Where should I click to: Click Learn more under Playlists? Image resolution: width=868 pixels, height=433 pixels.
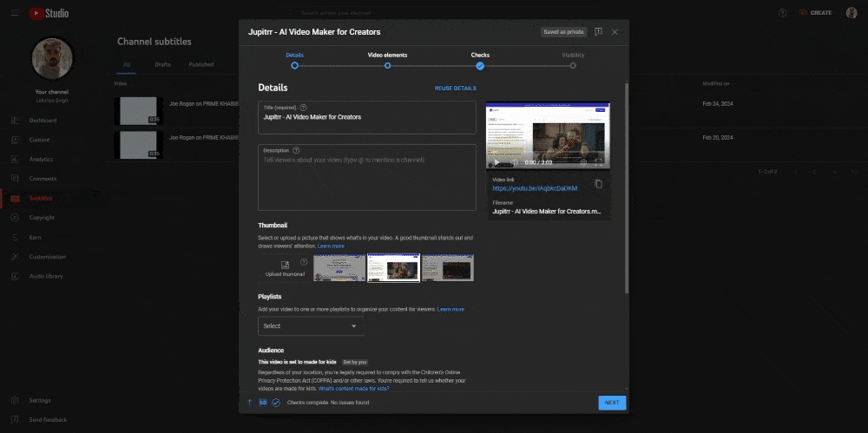coord(450,309)
